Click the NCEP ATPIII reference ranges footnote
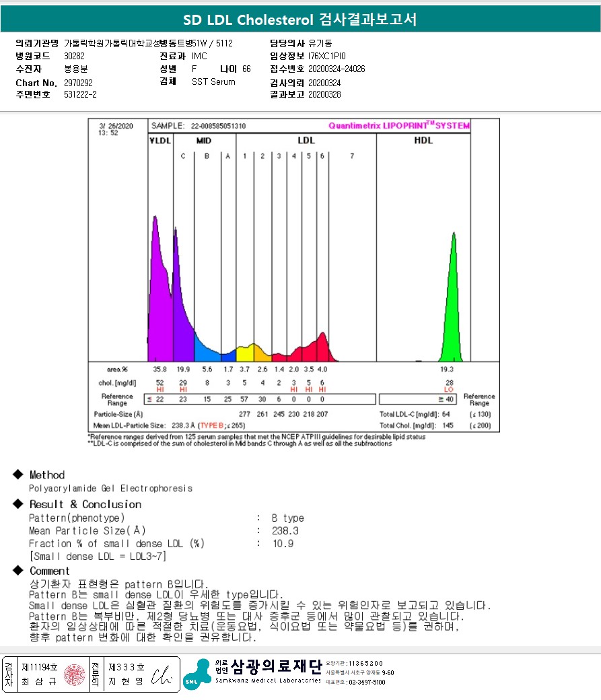This screenshot has height=700, width=601. tap(256, 437)
